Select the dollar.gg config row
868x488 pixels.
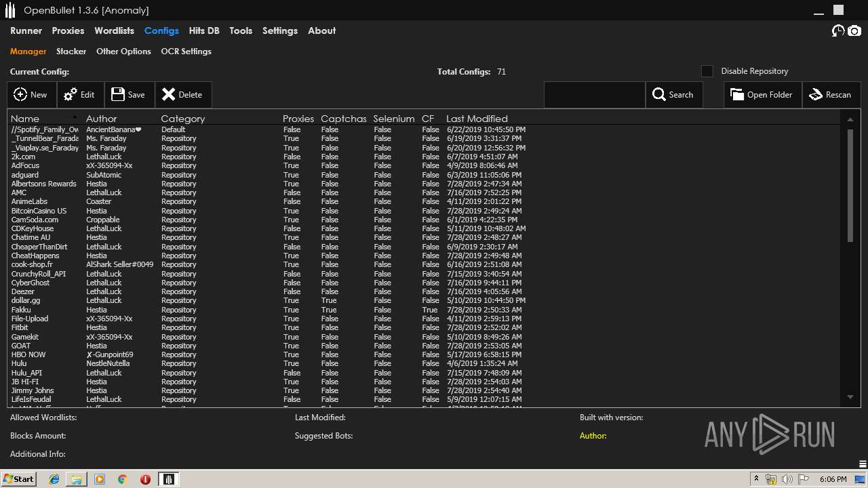(x=424, y=300)
